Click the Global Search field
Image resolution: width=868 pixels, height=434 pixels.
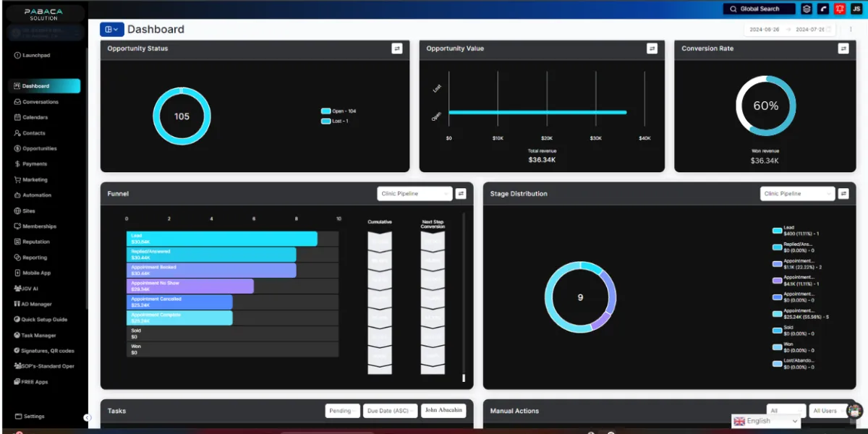pos(759,9)
